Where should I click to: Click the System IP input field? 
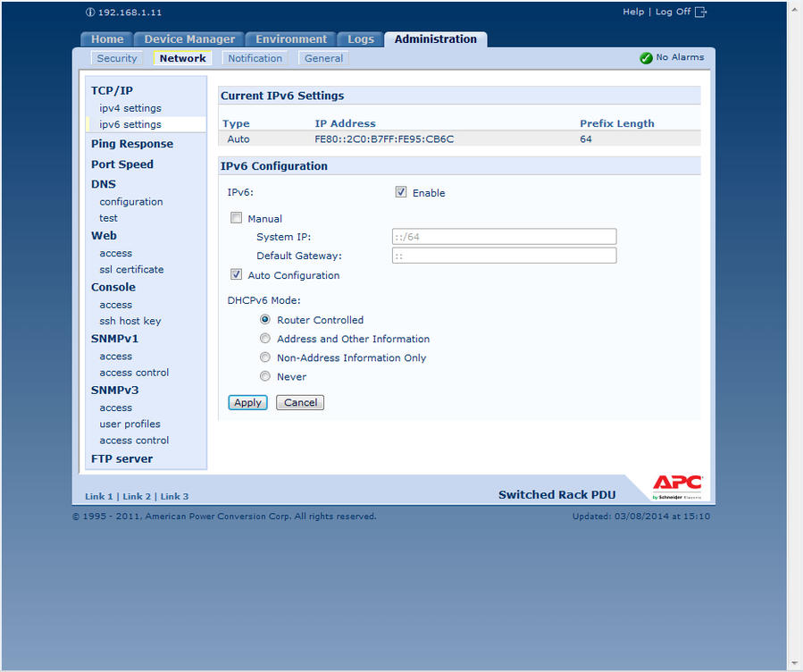[x=504, y=237]
